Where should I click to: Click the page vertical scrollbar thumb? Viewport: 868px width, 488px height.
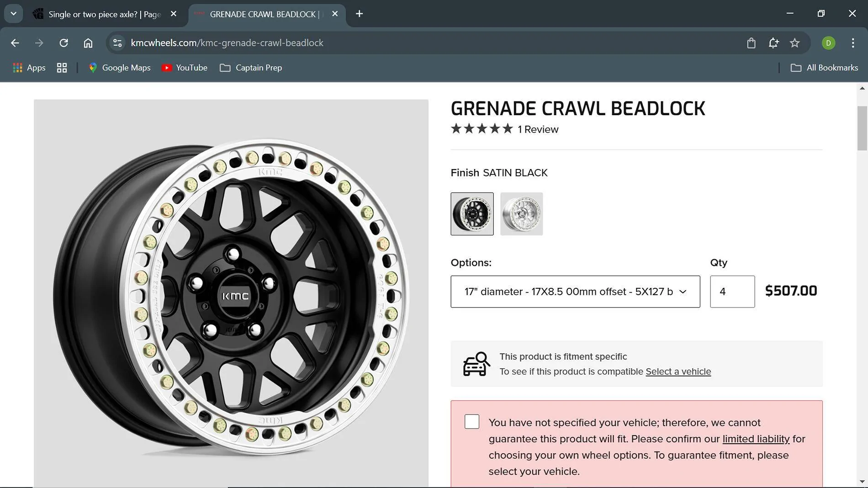pyautogui.click(x=862, y=128)
